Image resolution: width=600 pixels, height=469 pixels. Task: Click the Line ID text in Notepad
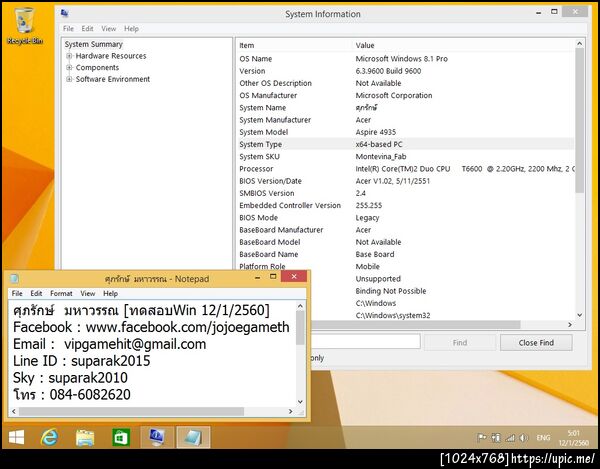(82, 361)
